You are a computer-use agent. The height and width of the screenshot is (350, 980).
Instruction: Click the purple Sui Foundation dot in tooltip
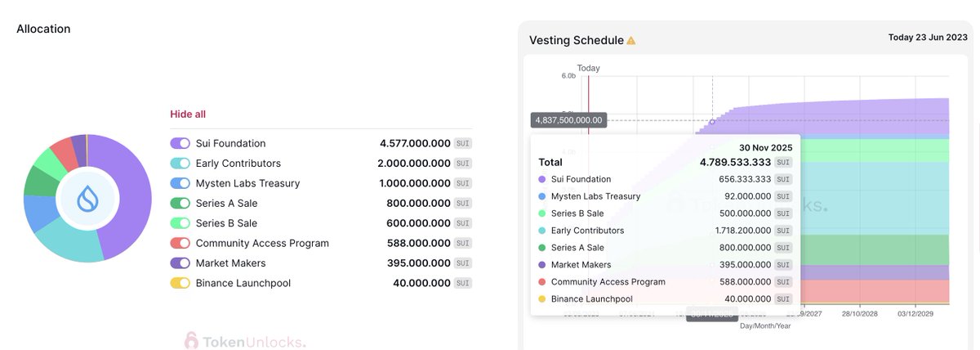click(x=541, y=179)
